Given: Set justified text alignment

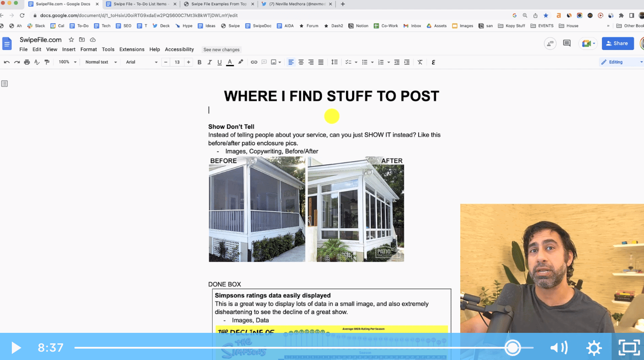Looking at the screenshot, I should (321, 62).
